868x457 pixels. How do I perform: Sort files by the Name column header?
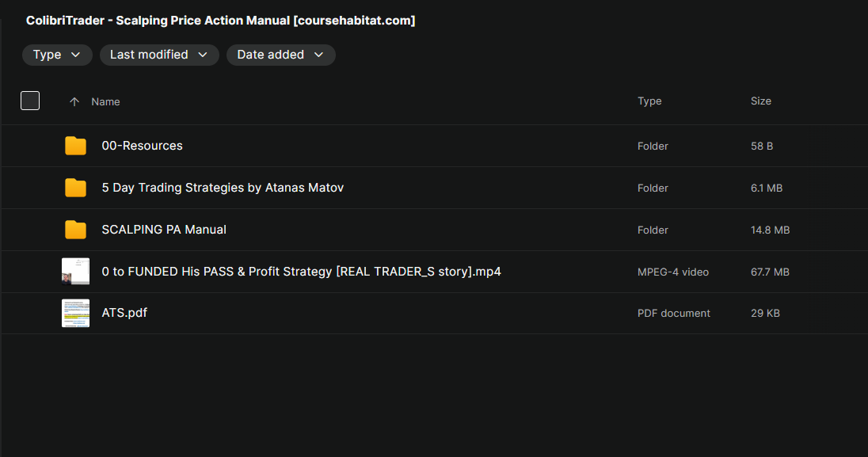pos(105,101)
